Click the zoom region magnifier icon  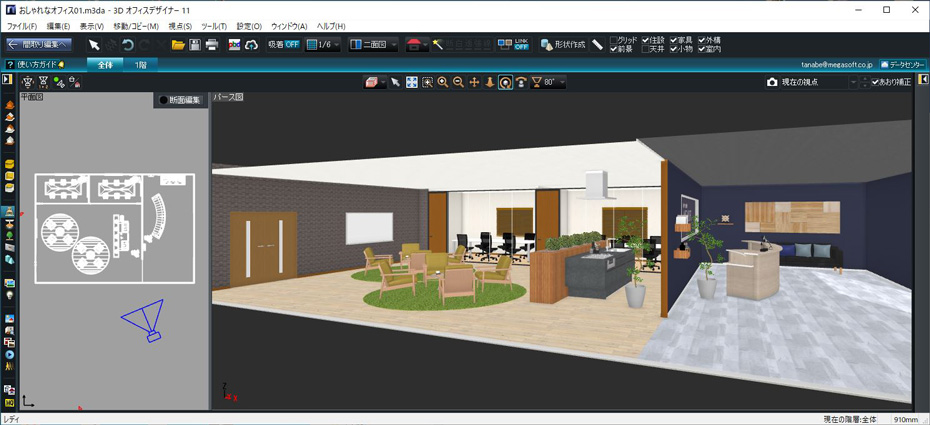coord(427,82)
